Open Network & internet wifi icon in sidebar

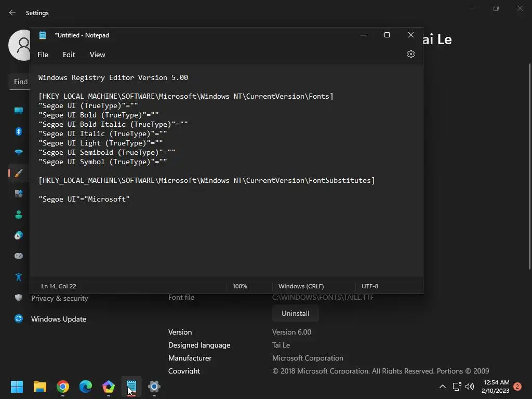point(19,152)
